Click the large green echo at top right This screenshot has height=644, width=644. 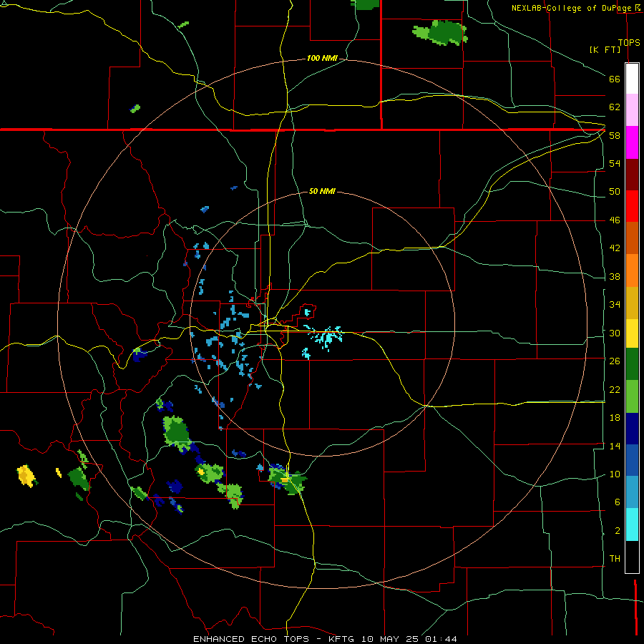[x=440, y=32]
